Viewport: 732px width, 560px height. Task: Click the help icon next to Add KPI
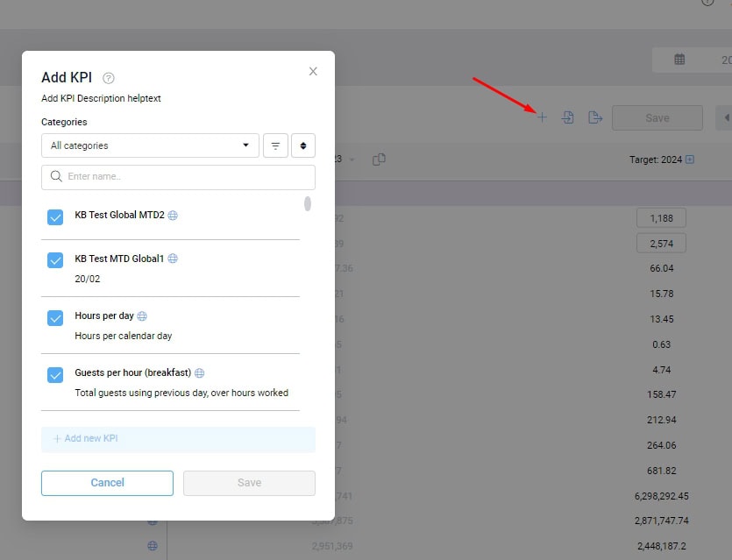(109, 78)
